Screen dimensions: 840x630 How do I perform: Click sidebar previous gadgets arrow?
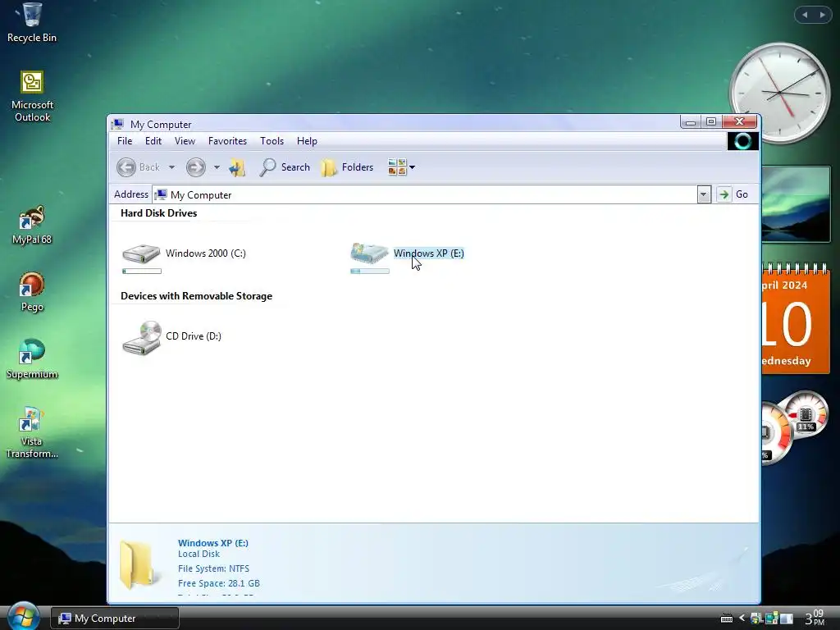coord(805,15)
